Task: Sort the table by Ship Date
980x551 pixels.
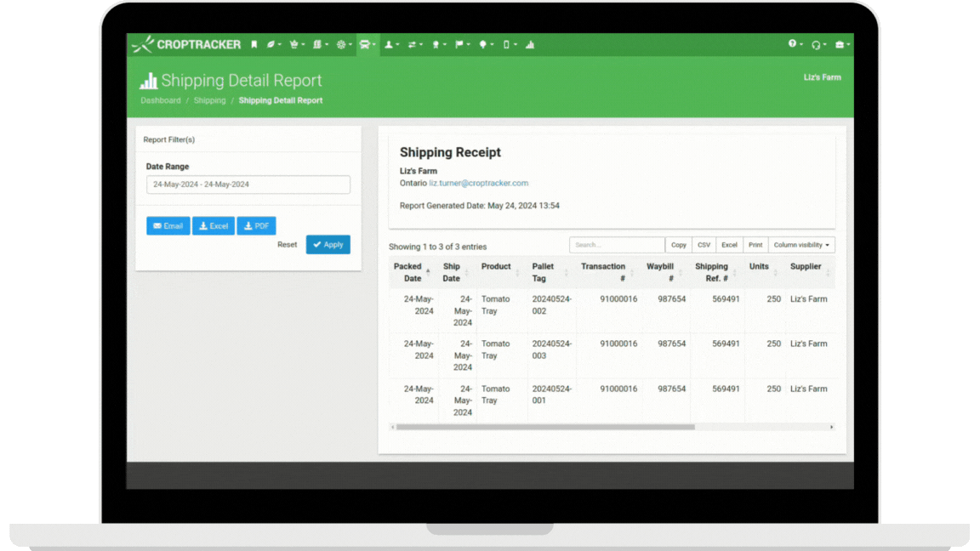Action: click(x=456, y=272)
